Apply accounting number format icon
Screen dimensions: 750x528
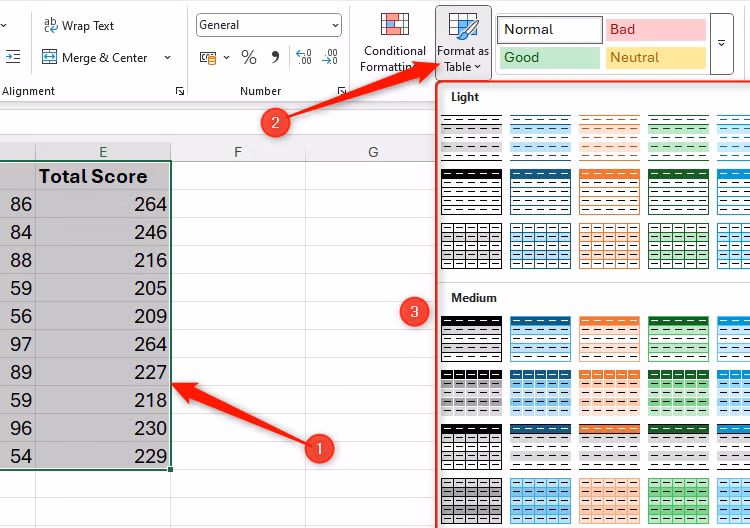pos(208,58)
